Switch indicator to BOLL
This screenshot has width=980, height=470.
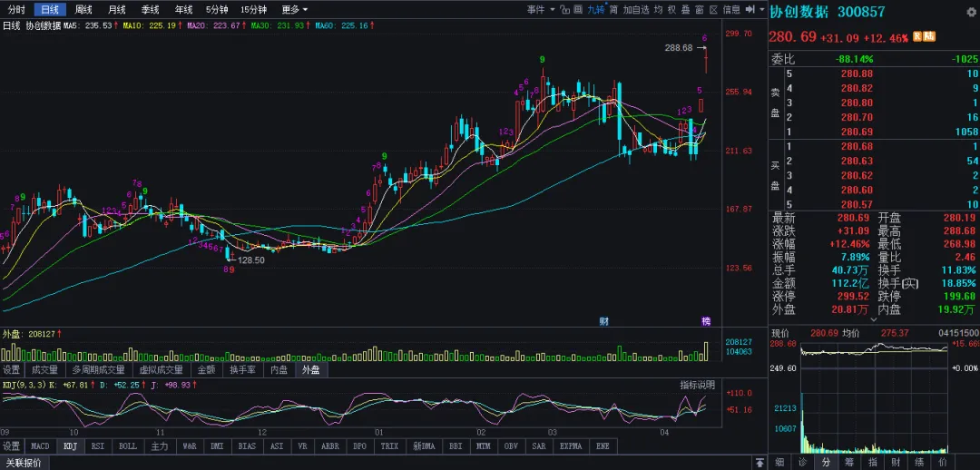coord(128,446)
